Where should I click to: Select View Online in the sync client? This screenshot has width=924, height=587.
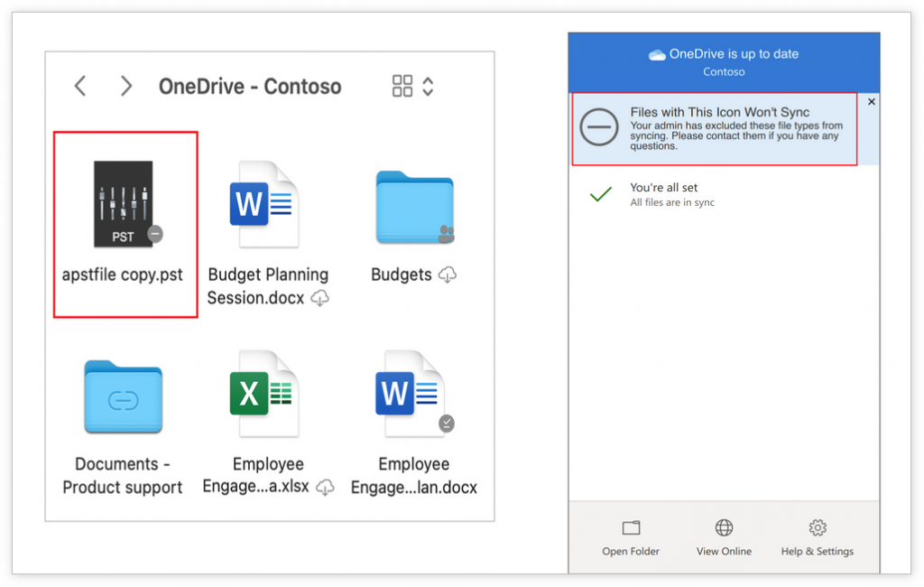[x=723, y=537]
